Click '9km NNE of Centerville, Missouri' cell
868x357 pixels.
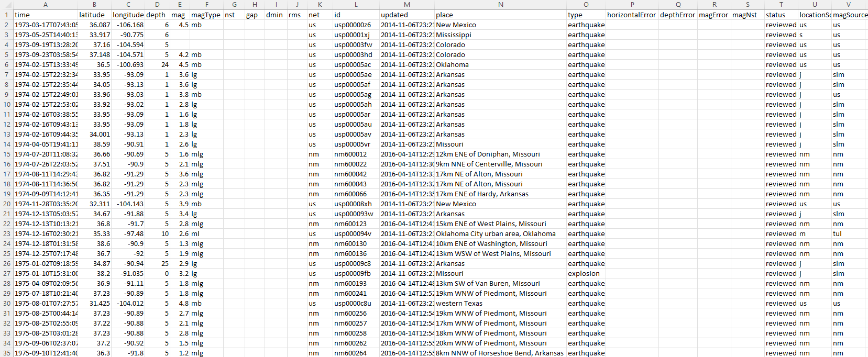[x=500, y=164]
